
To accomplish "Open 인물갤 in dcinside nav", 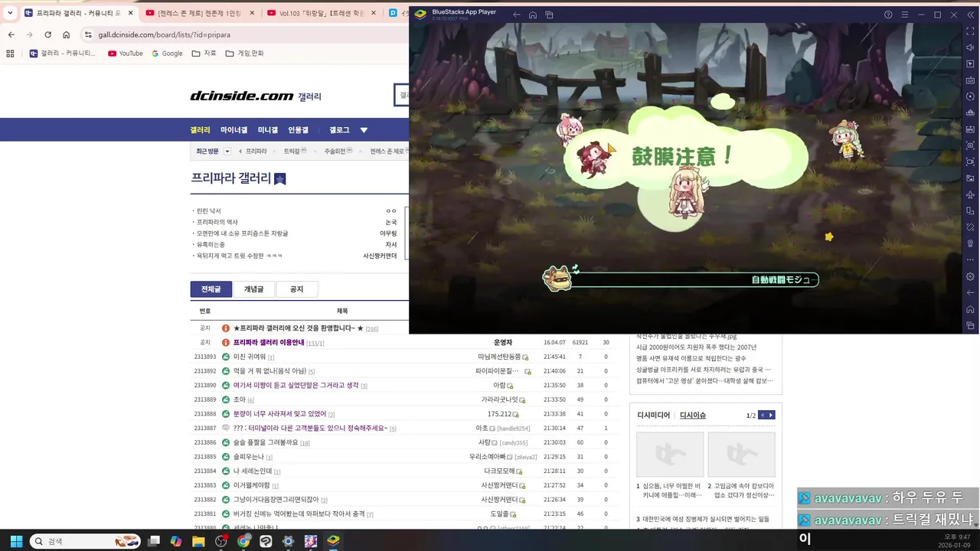I will click(x=298, y=130).
